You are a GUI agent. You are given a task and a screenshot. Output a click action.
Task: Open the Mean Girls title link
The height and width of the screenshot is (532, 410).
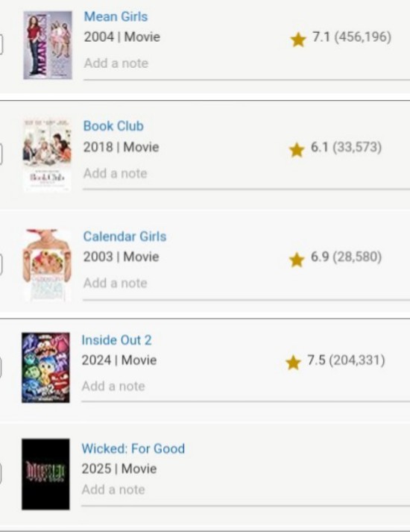pos(116,16)
